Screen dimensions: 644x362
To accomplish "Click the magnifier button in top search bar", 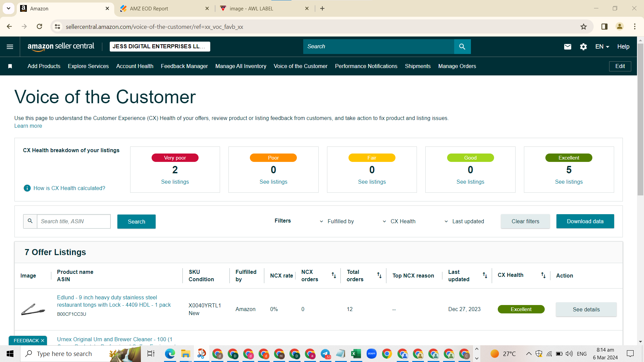I will [x=462, y=47].
